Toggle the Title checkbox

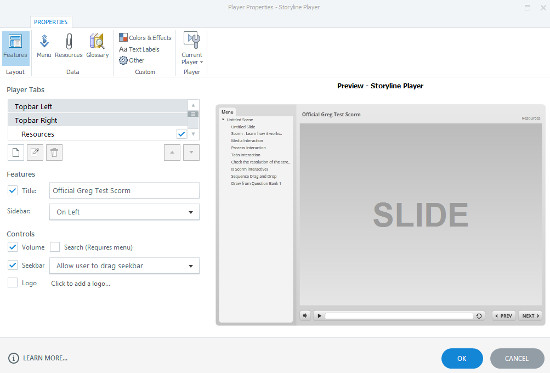pos(13,191)
